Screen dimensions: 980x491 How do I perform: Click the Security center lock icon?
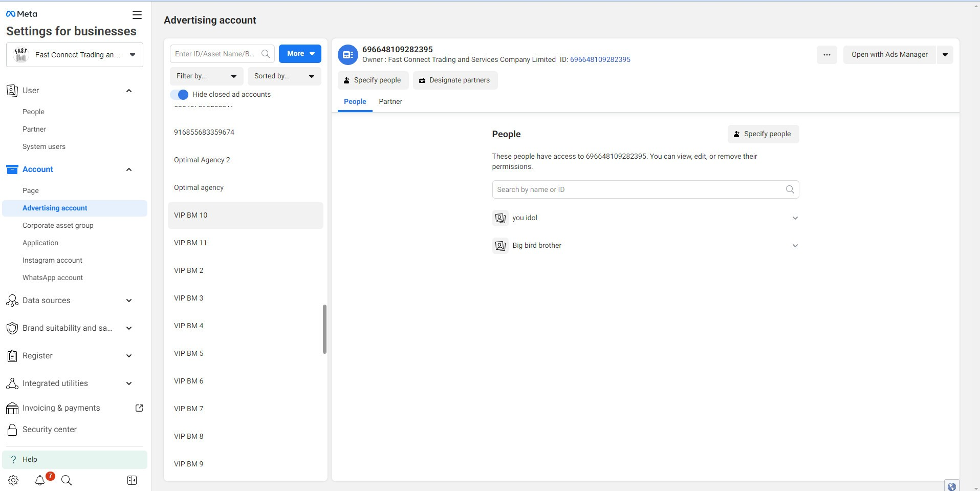(x=12, y=430)
